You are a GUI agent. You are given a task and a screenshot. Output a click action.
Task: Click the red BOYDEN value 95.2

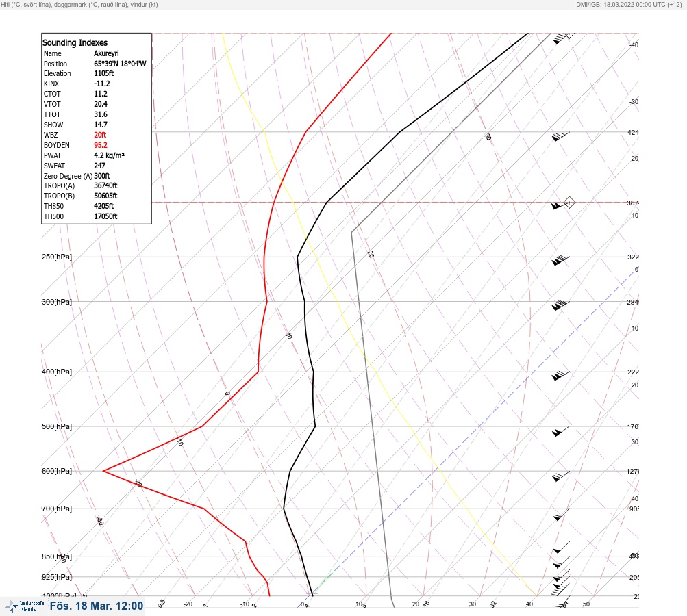coord(100,145)
